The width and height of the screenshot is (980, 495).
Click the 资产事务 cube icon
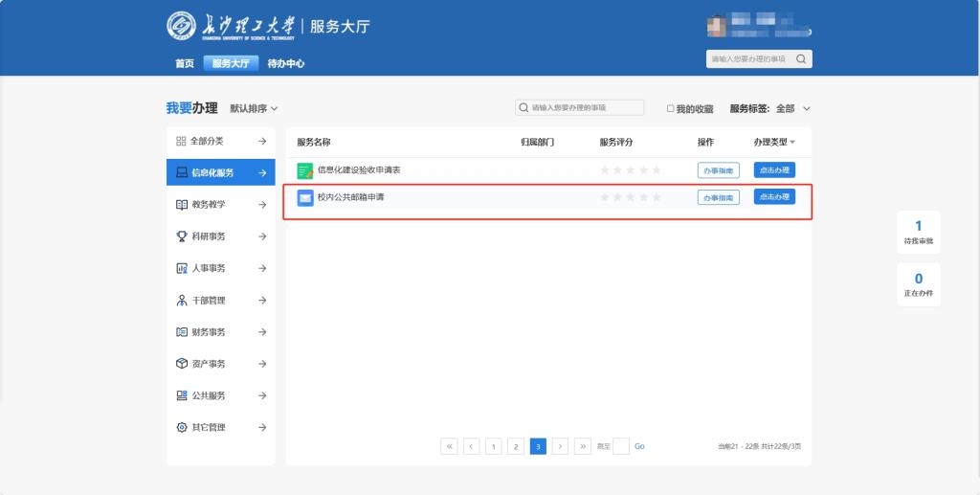pos(182,364)
